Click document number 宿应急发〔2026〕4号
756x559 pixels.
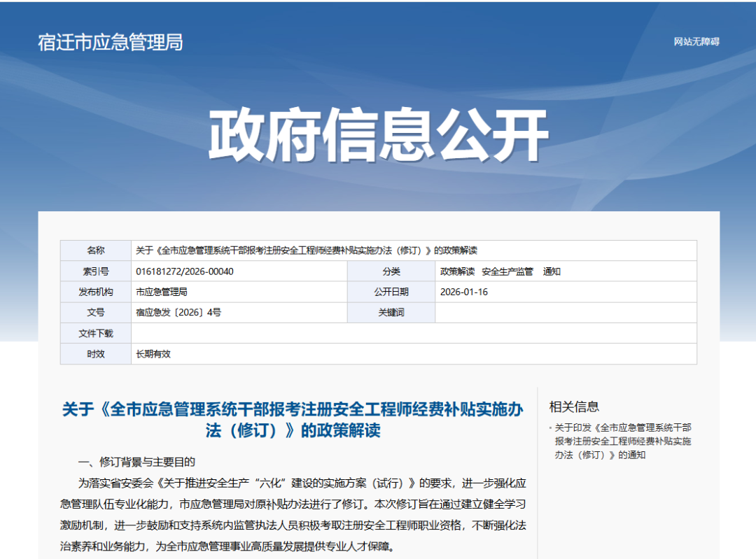pyautogui.click(x=178, y=313)
